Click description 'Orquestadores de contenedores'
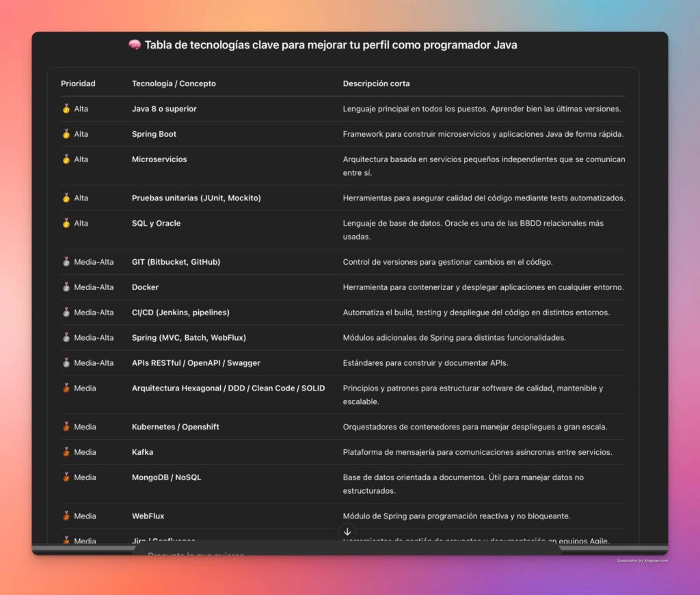The height and width of the screenshot is (595, 700). tap(475, 427)
